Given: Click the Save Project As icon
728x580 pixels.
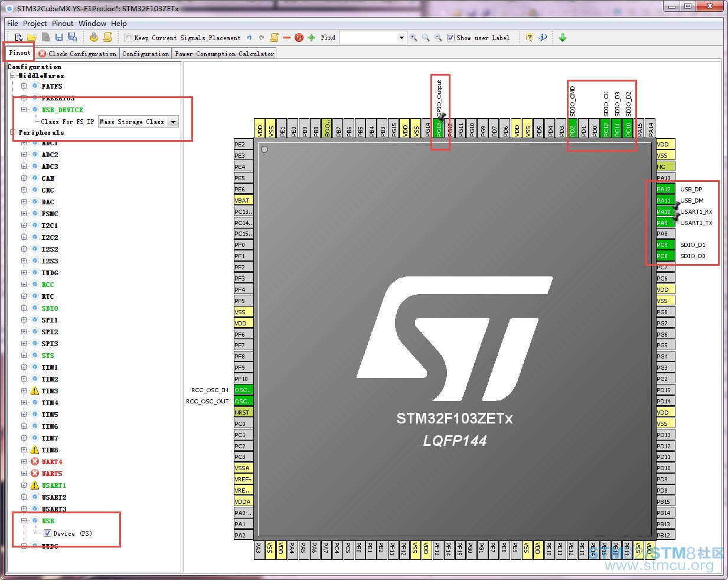Looking at the screenshot, I should click(x=72, y=37).
